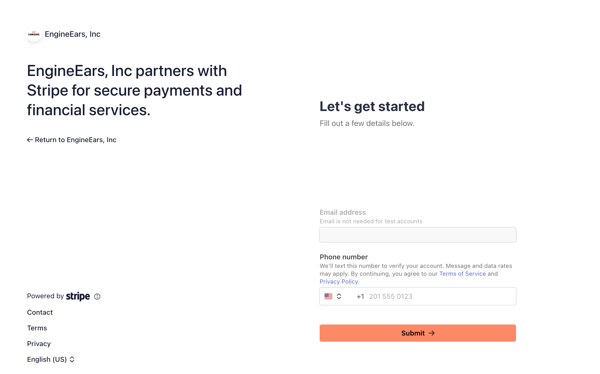
Task: Click the +1 country code prefix
Action: pyautogui.click(x=360, y=296)
